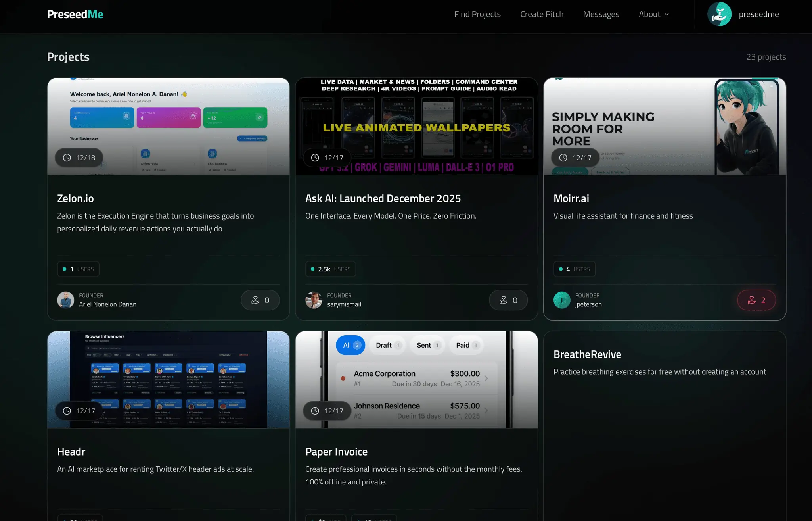Image resolution: width=812 pixels, height=521 pixels.
Task: Click Zelon Execution Engine description text
Action: pyautogui.click(x=155, y=222)
